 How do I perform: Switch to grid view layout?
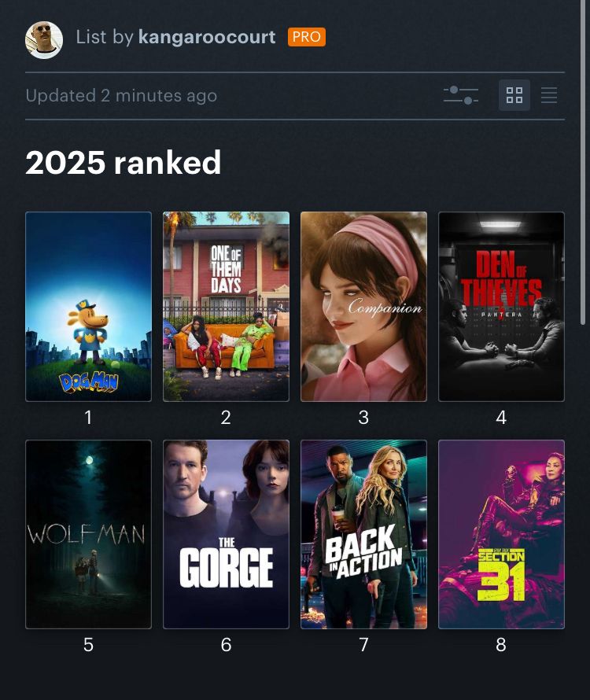(514, 95)
